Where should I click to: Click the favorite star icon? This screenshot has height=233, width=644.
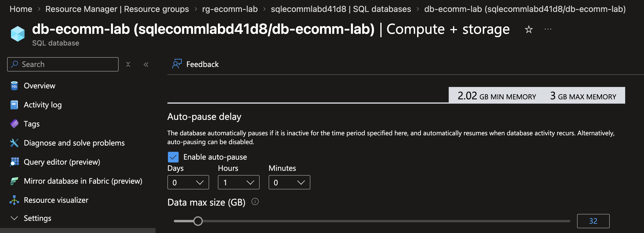pyautogui.click(x=528, y=30)
